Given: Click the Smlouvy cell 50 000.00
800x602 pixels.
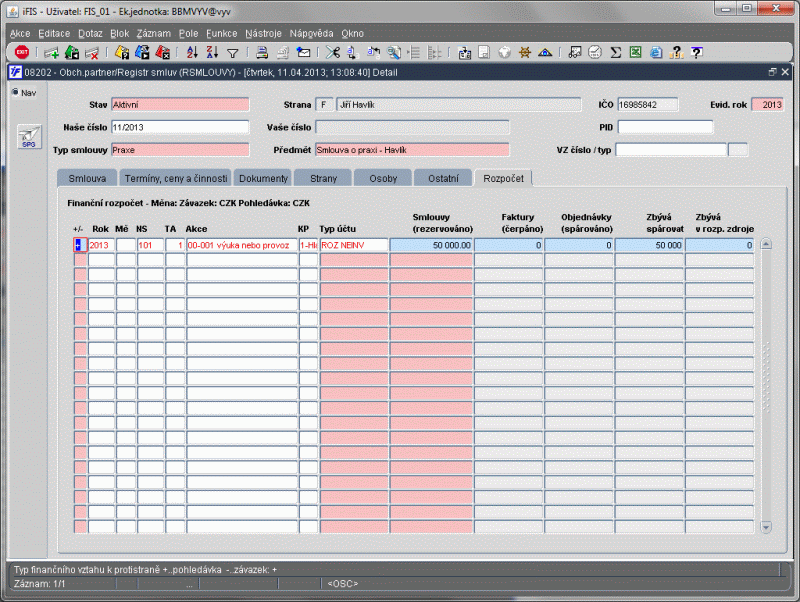Looking at the screenshot, I should (x=432, y=245).
